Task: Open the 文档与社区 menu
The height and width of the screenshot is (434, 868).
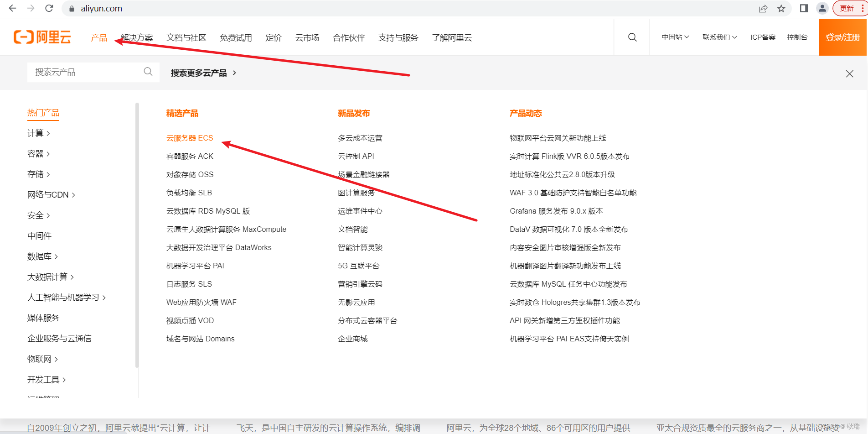Action: pyautogui.click(x=186, y=38)
